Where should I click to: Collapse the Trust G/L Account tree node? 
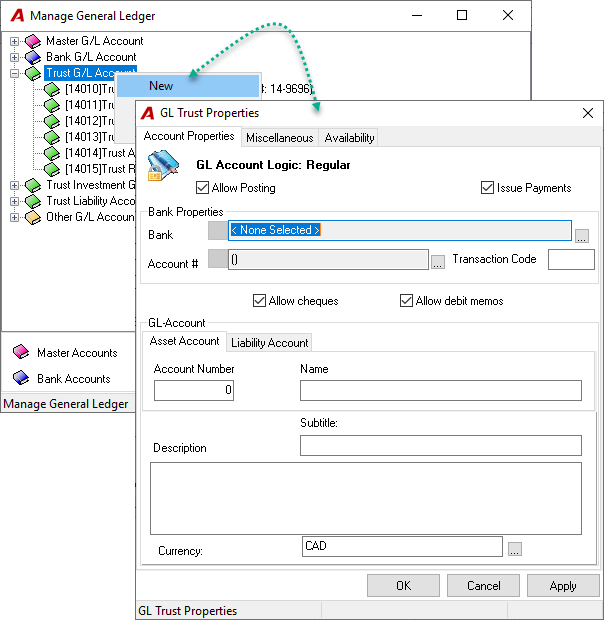(14, 73)
